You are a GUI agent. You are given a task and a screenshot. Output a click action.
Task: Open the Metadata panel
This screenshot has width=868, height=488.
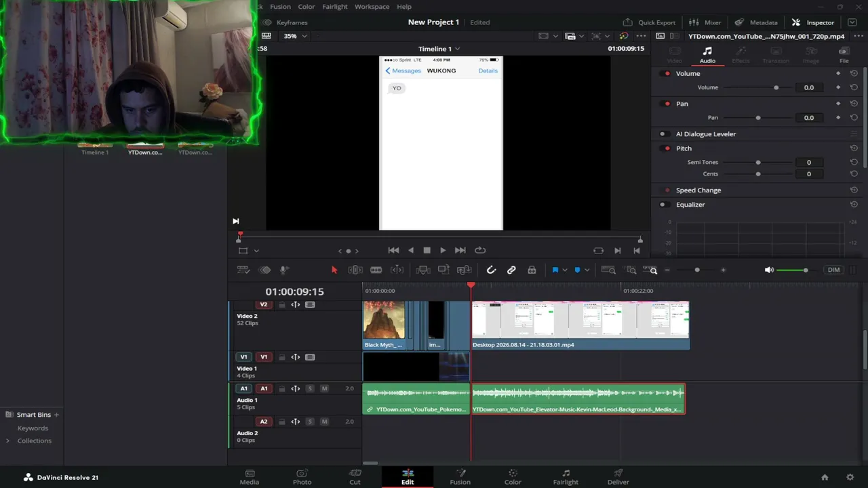pos(756,22)
